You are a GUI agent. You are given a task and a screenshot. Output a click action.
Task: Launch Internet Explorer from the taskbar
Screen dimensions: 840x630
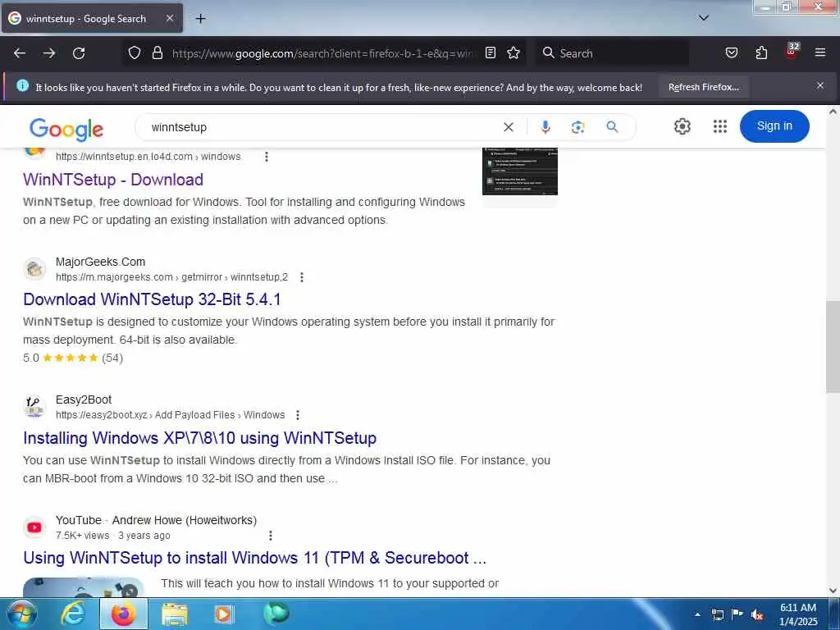pos(73,614)
